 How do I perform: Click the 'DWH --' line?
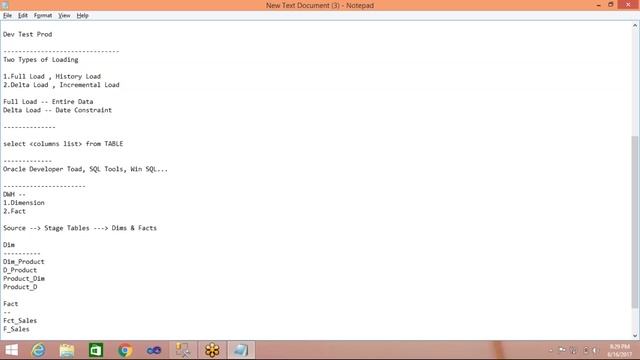(14, 194)
